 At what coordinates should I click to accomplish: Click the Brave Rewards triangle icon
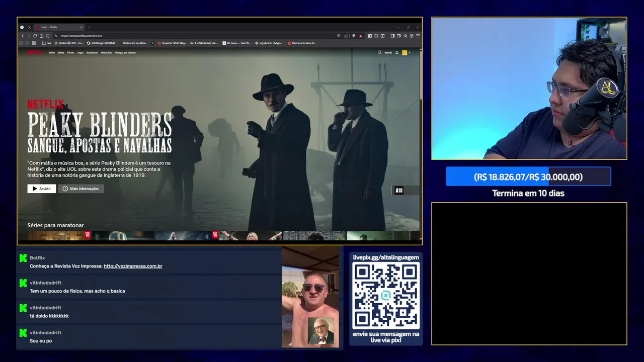361,36
